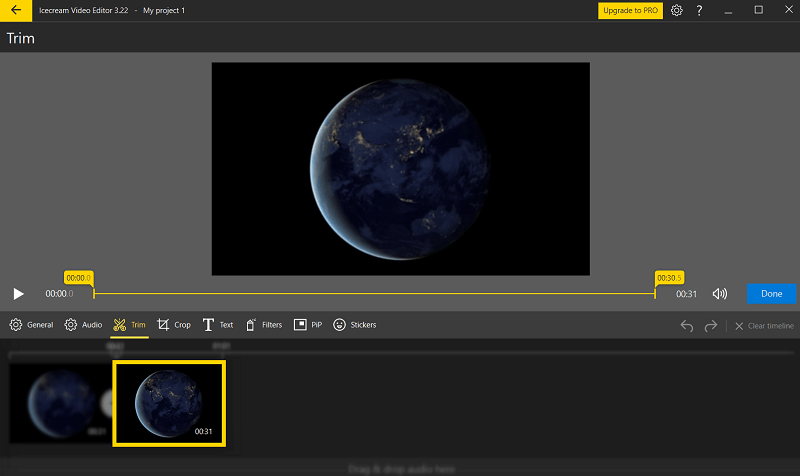Open help with the question mark icon
The image size is (800, 476).
pos(699,10)
